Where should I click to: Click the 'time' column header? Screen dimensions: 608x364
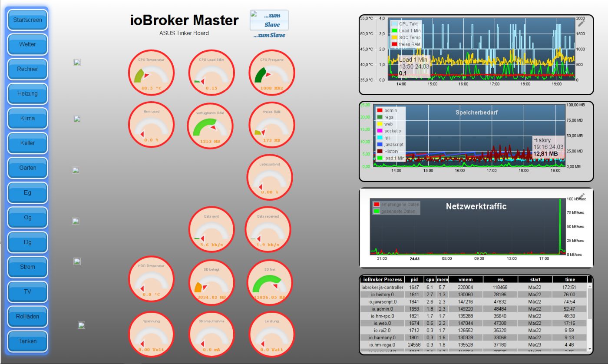[570, 279]
